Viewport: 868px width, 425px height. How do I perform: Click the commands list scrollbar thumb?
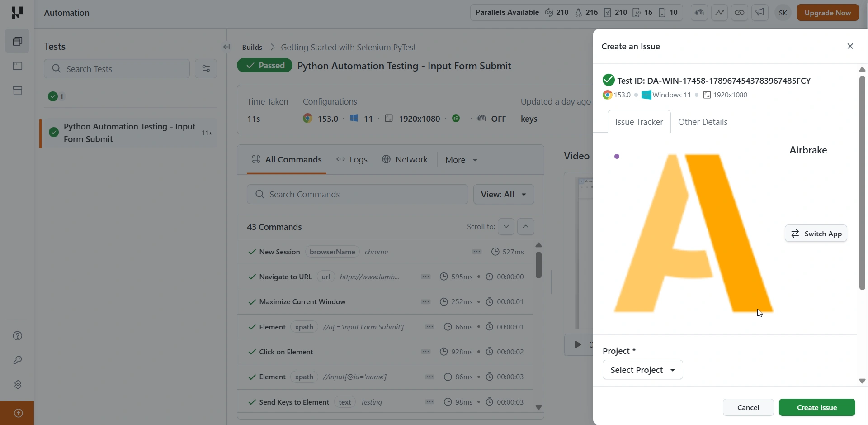coord(538,265)
